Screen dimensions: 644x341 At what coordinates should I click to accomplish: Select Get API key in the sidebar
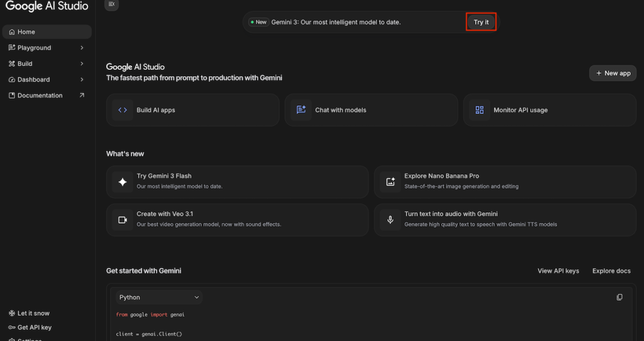[34, 327]
